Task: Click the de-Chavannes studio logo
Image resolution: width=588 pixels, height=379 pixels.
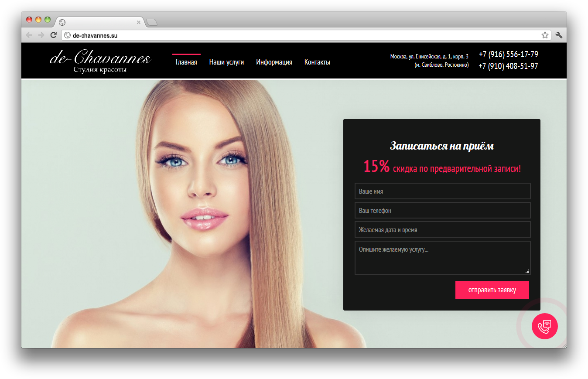Action: pyautogui.click(x=100, y=61)
